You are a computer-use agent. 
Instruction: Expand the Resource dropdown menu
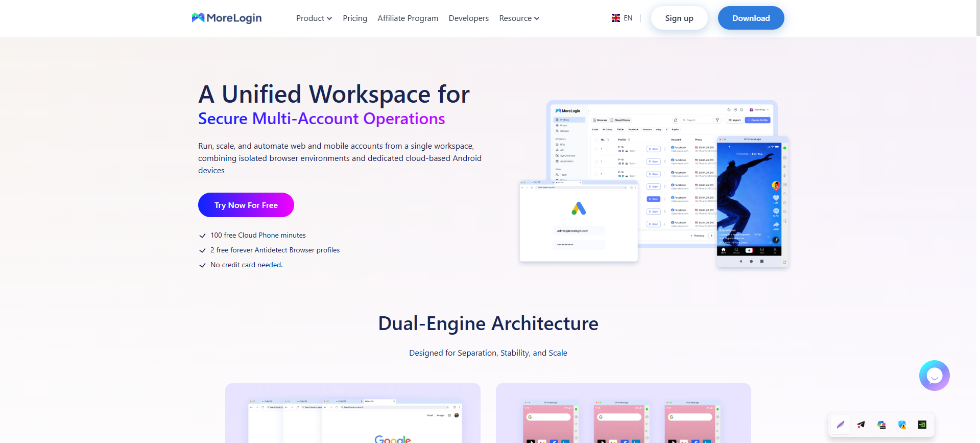[x=519, y=18]
